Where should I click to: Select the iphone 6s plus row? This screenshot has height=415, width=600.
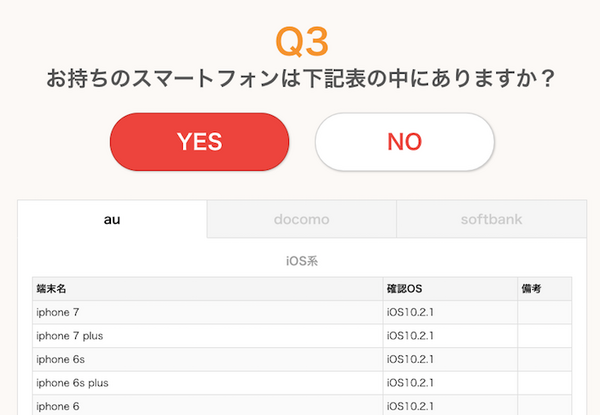click(x=72, y=382)
